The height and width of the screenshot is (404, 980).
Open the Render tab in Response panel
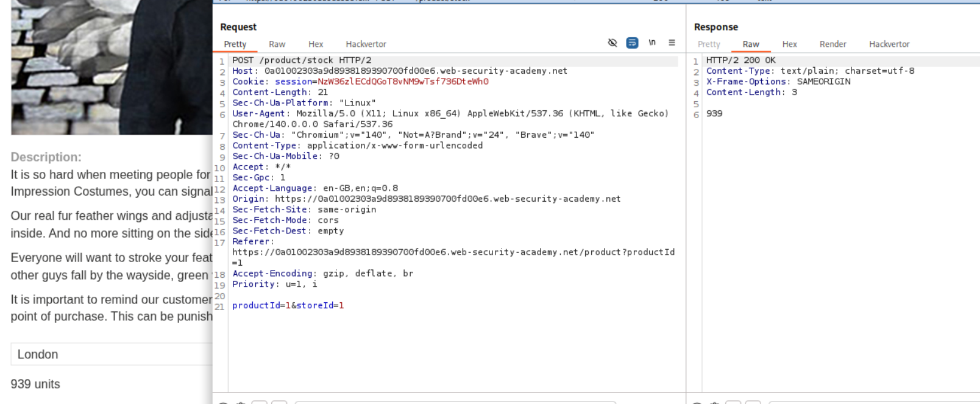(833, 44)
